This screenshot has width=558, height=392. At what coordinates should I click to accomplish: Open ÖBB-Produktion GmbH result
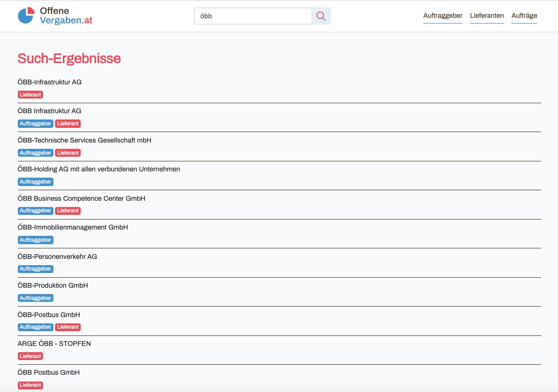click(x=53, y=285)
